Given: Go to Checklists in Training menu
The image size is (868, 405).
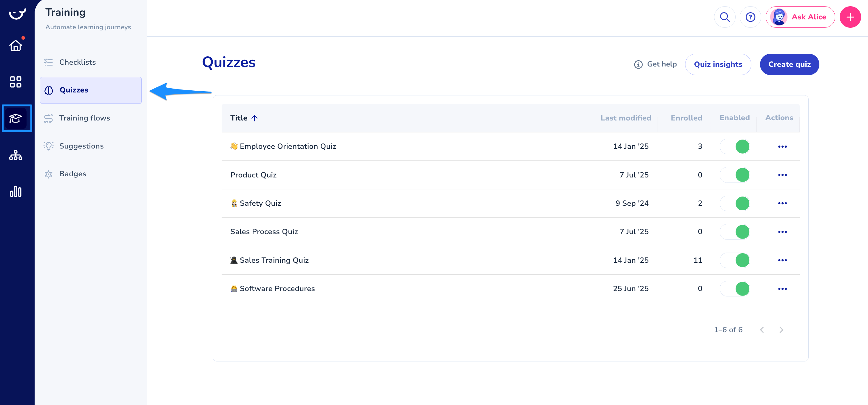Looking at the screenshot, I should 78,62.
